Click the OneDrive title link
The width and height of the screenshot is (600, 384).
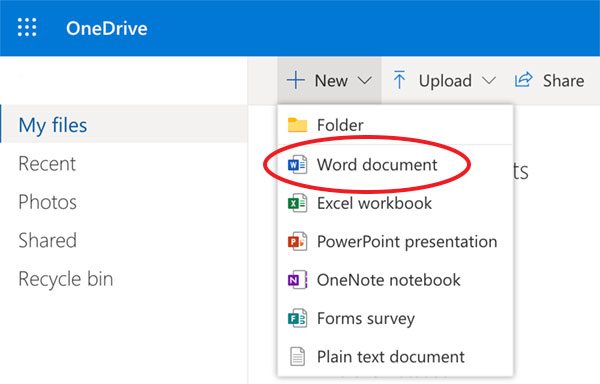[107, 28]
